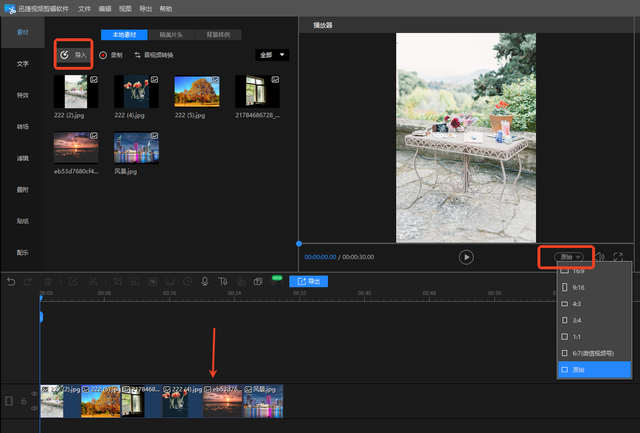Click the undo arrow in timeline toolbar
The image size is (640, 433).
(x=11, y=282)
